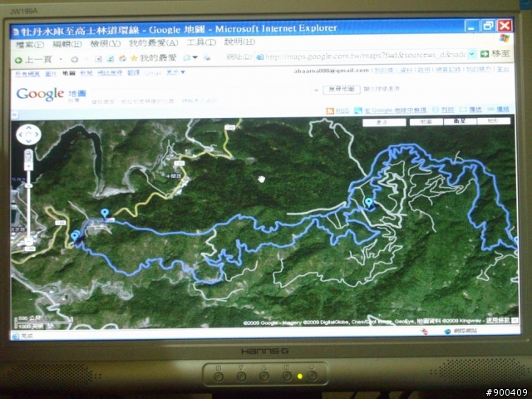This screenshot has width=532, height=399.
Task: Refresh the page with the refresh icon
Action: [111, 59]
